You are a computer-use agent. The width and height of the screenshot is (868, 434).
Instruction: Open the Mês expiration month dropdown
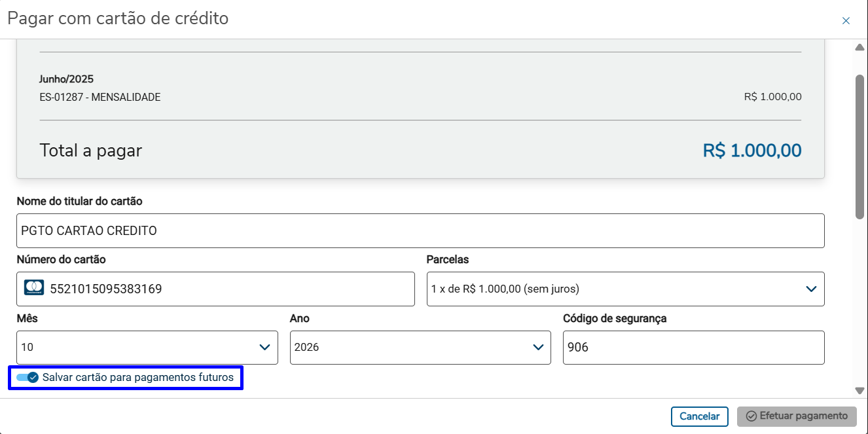[x=147, y=348]
